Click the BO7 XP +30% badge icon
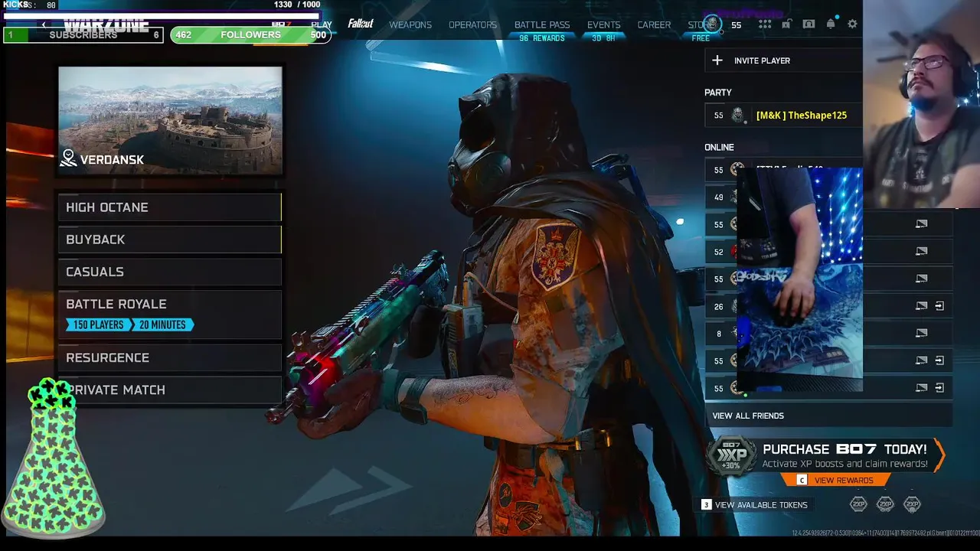The image size is (980, 551). tap(730, 458)
